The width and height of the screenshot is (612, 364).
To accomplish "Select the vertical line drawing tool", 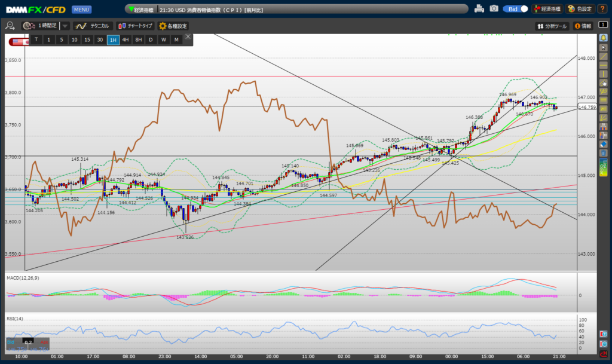I will coord(604,73).
